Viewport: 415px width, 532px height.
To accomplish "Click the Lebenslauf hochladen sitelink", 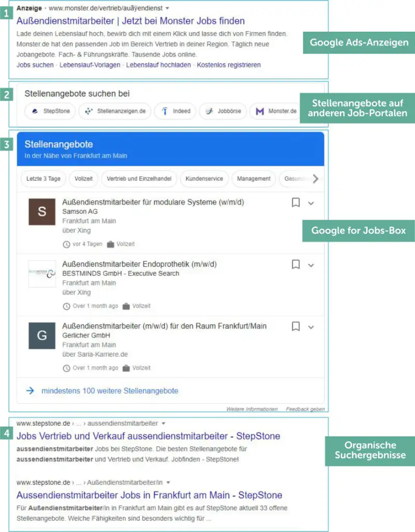I will 158,65.
